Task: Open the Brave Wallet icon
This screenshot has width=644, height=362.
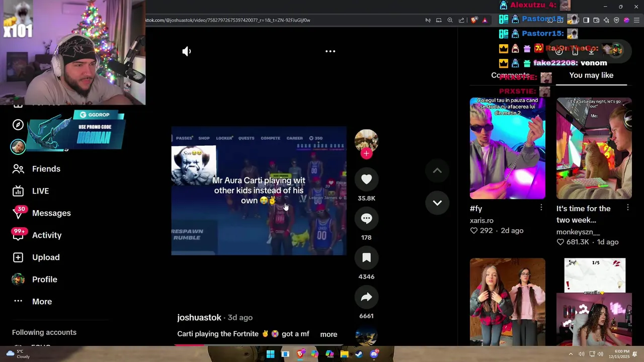Action: coord(596,20)
